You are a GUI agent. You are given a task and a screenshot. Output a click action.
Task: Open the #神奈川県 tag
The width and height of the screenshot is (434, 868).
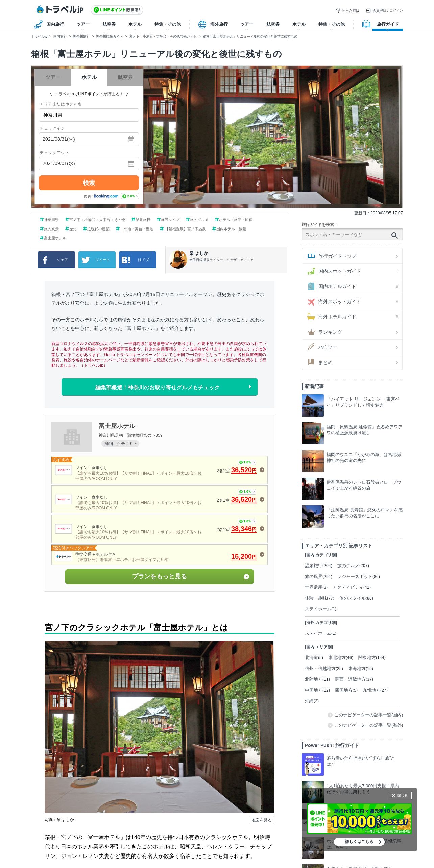tap(49, 220)
